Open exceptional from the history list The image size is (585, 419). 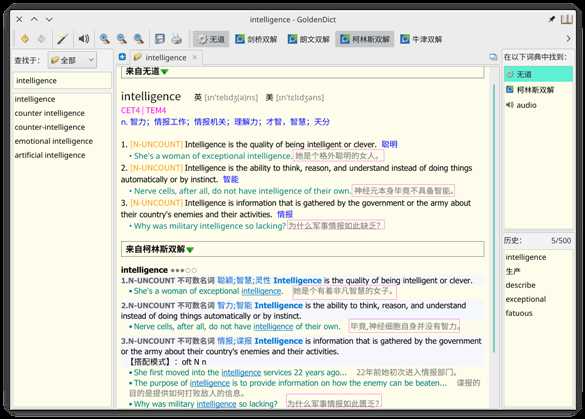pyautogui.click(x=526, y=299)
